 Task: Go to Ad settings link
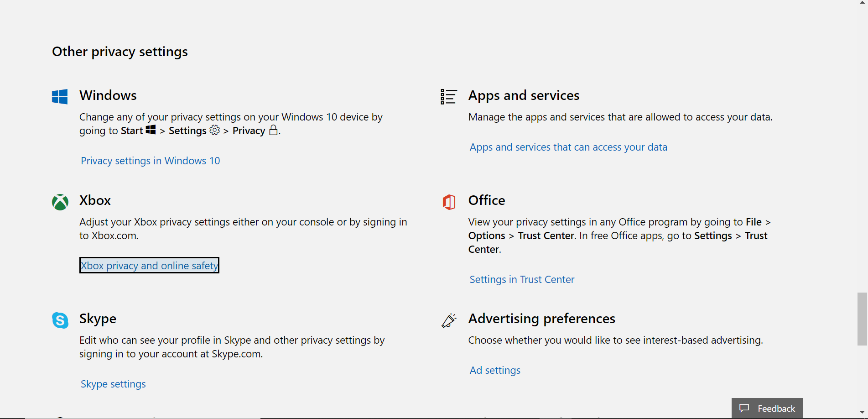495,370
